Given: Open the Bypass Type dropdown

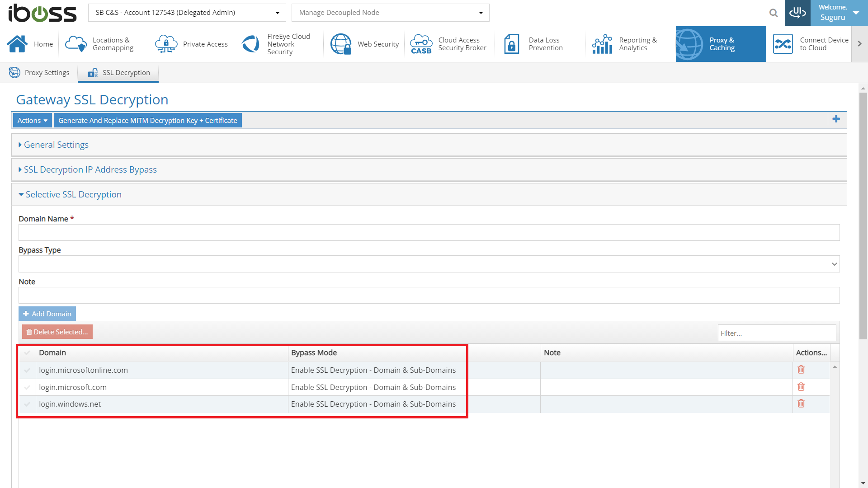Looking at the screenshot, I should click(x=429, y=264).
